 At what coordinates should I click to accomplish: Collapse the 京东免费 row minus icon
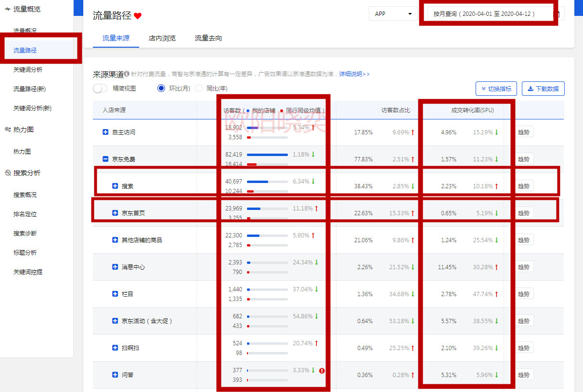tap(105, 159)
